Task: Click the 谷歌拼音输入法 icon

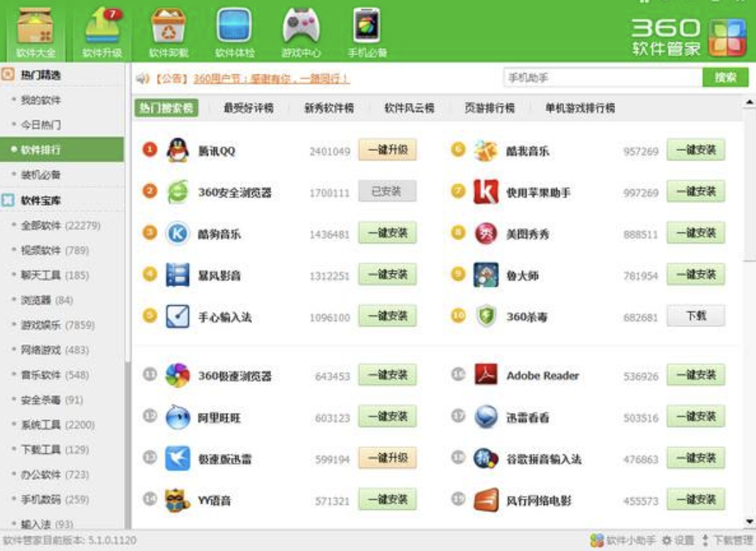Action: click(x=486, y=458)
